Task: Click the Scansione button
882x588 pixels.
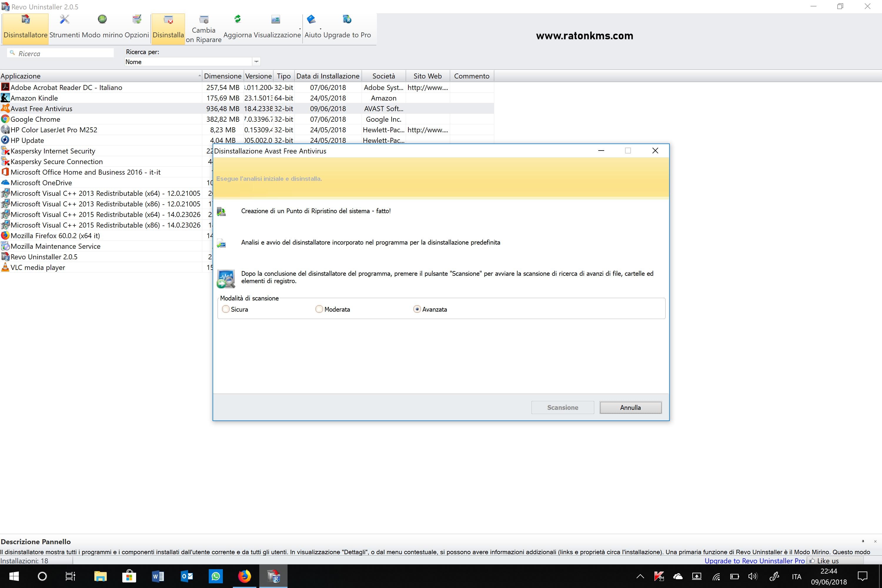Action: click(x=562, y=407)
